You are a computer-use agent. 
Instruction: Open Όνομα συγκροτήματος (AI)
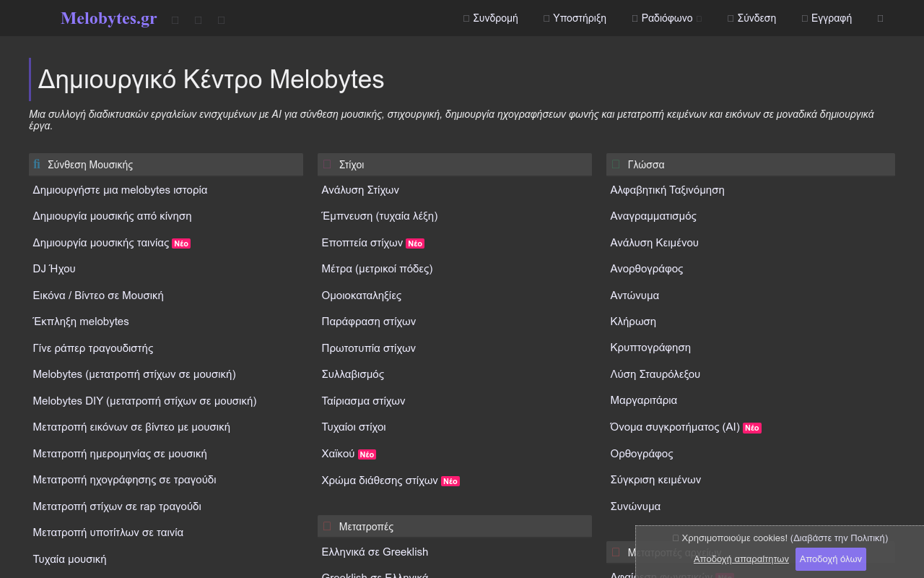(x=675, y=427)
